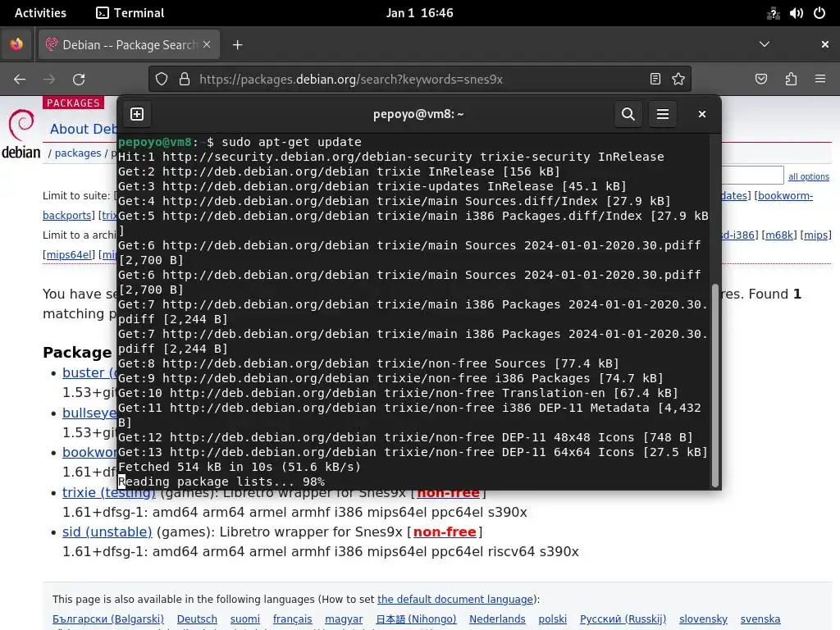Switch page language to svenska
The height and width of the screenshot is (630, 840).
(760, 619)
